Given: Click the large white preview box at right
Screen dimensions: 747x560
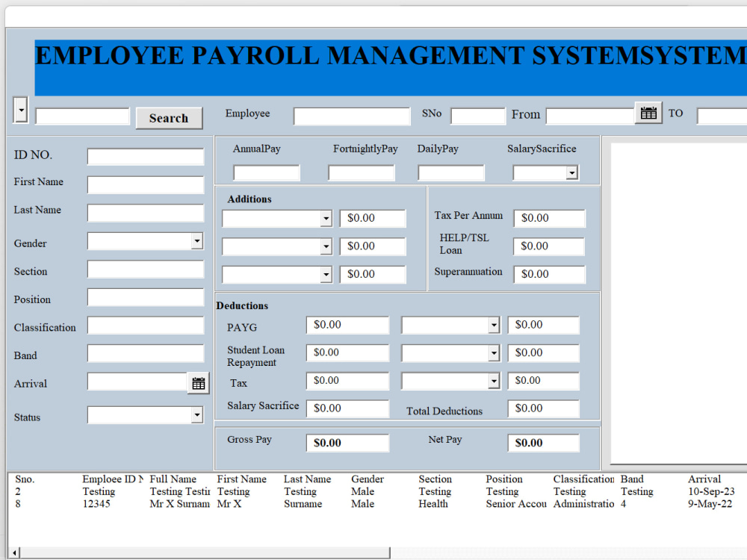Looking at the screenshot, I should pyautogui.click(x=679, y=303).
